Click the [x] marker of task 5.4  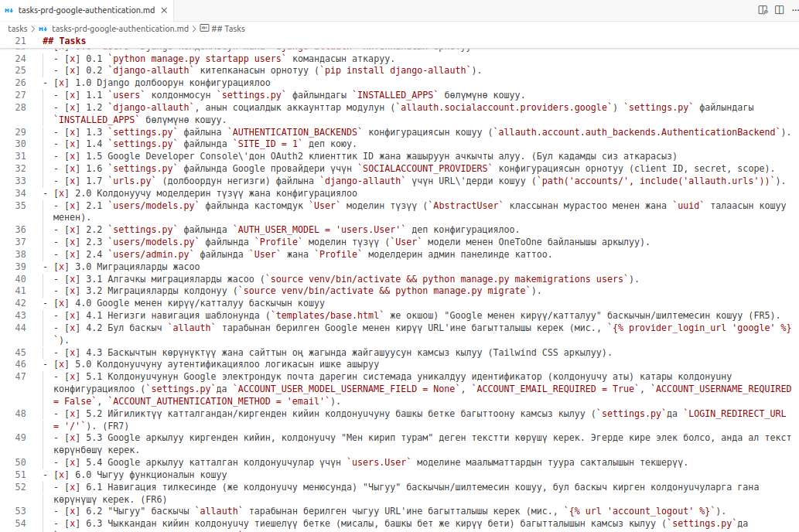[x=73, y=462]
